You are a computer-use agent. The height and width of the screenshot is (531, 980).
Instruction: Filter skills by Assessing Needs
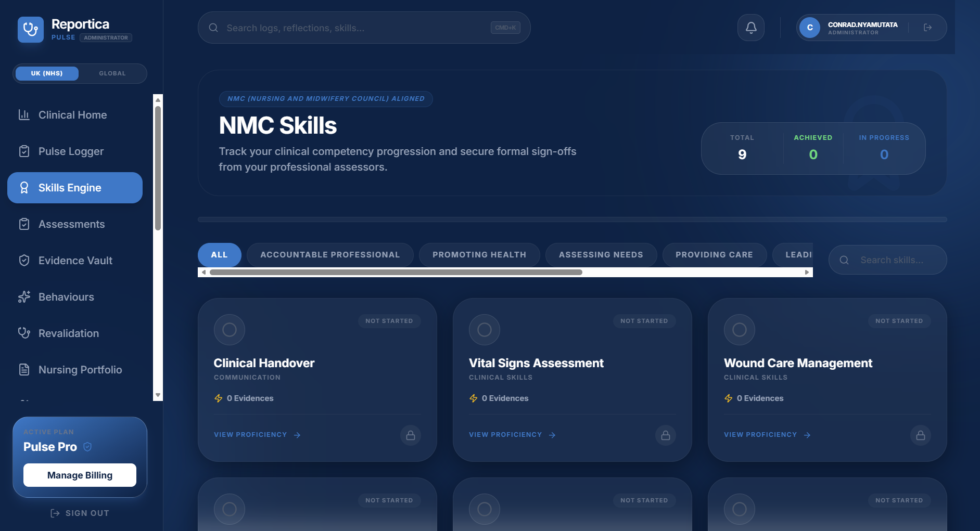pos(601,255)
